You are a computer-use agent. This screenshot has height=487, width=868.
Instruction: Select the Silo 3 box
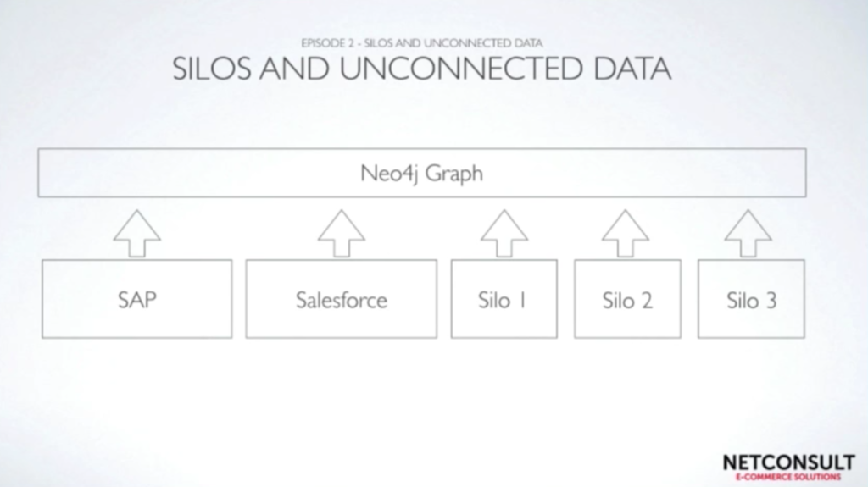(x=751, y=299)
